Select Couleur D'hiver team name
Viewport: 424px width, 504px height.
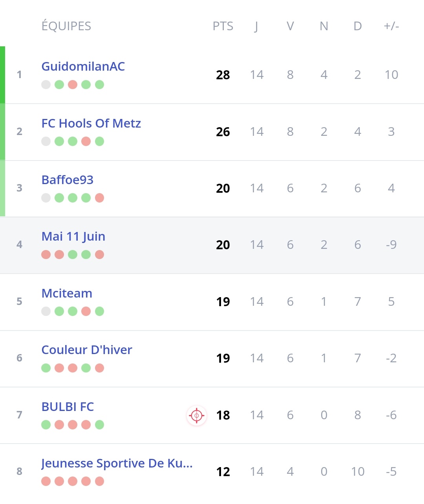coord(87,350)
